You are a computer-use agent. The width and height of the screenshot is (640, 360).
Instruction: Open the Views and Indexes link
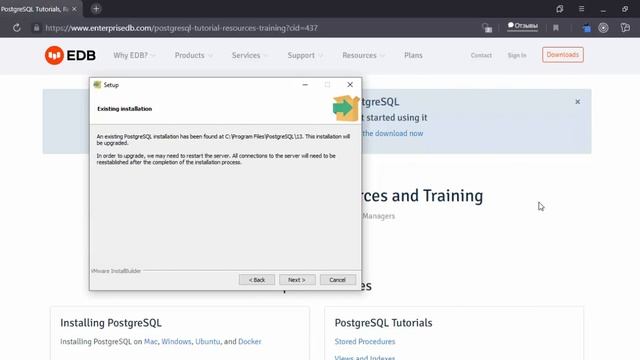point(365,357)
